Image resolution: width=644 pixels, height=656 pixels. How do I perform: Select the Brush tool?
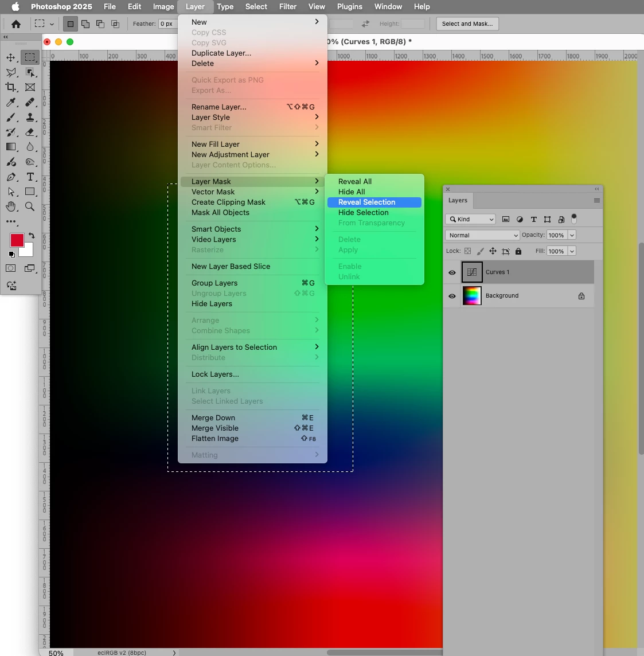point(11,117)
